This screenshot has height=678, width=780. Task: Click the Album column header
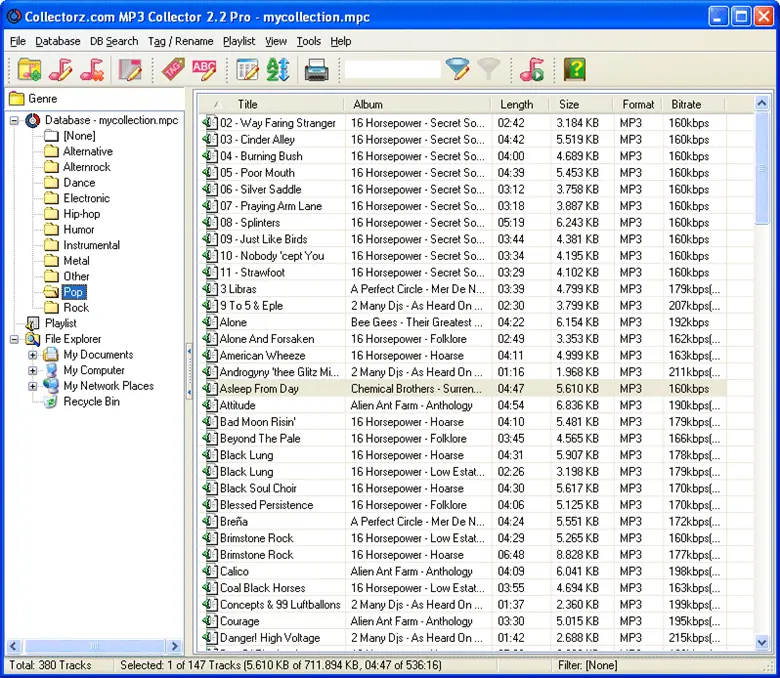[x=368, y=104]
